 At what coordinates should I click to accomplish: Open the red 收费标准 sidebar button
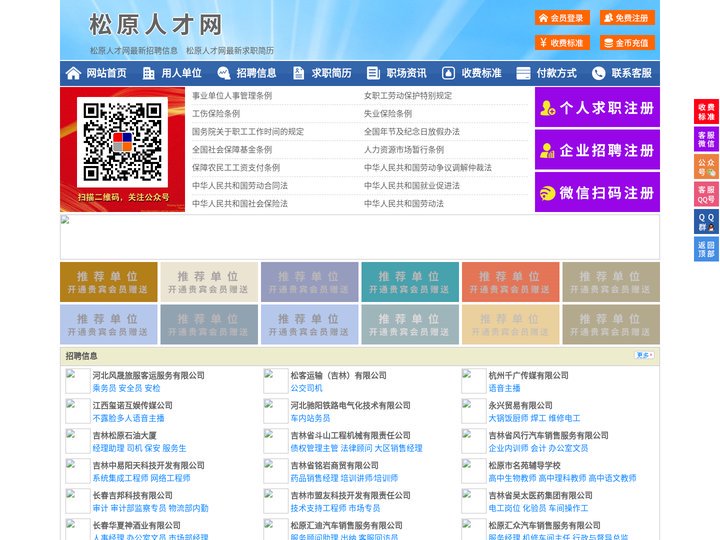coord(706,112)
